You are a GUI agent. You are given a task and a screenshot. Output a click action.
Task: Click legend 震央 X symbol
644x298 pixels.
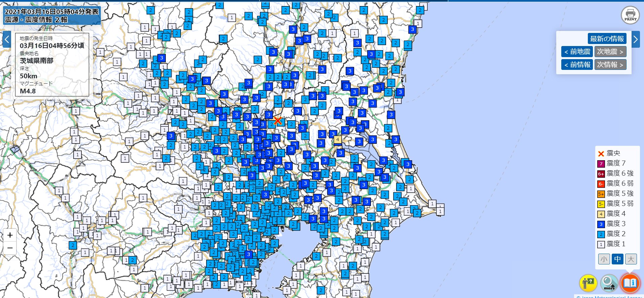(x=601, y=154)
